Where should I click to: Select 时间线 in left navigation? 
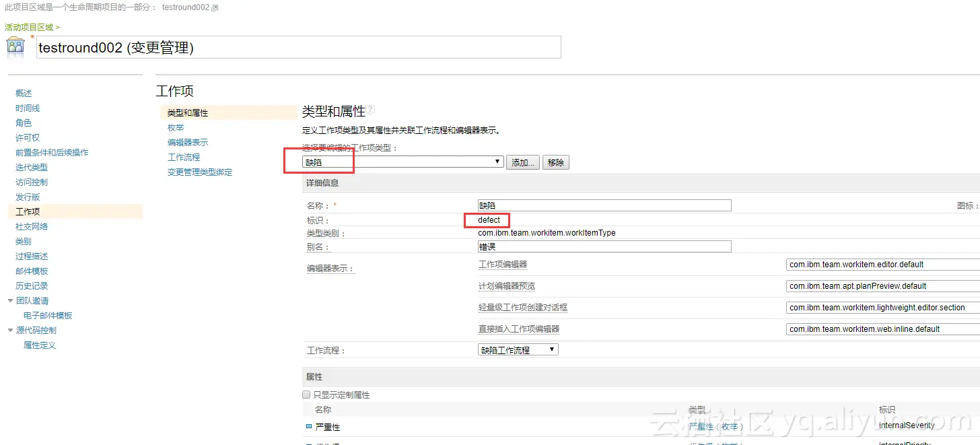(x=28, y=108)
